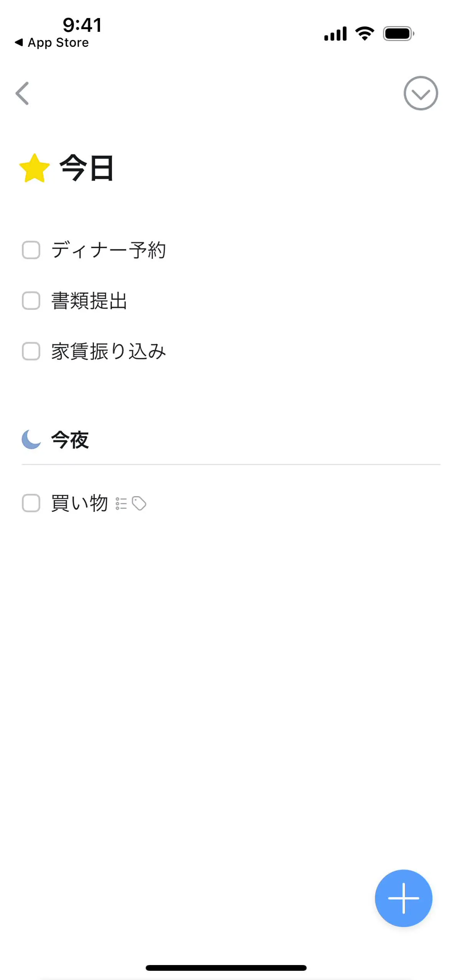The width and height of the screenshot is (452, 980).
Task: Tap the 今夜 section header
Action: 70,440
